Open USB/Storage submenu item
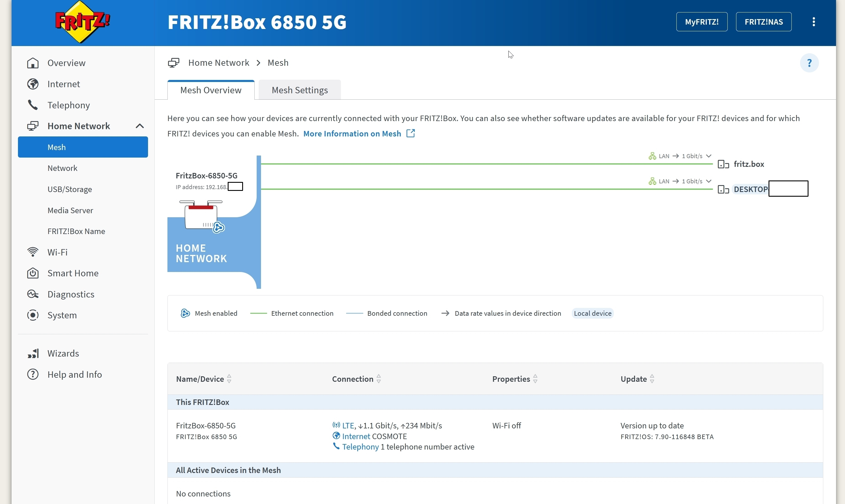The width and height of the screenshot is (845, 504). (70, 189)
